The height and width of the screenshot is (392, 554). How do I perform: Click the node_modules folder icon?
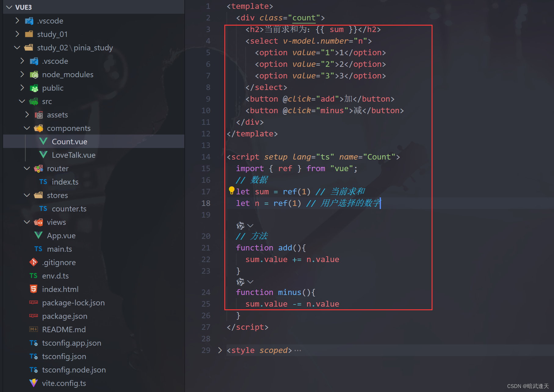34,74
